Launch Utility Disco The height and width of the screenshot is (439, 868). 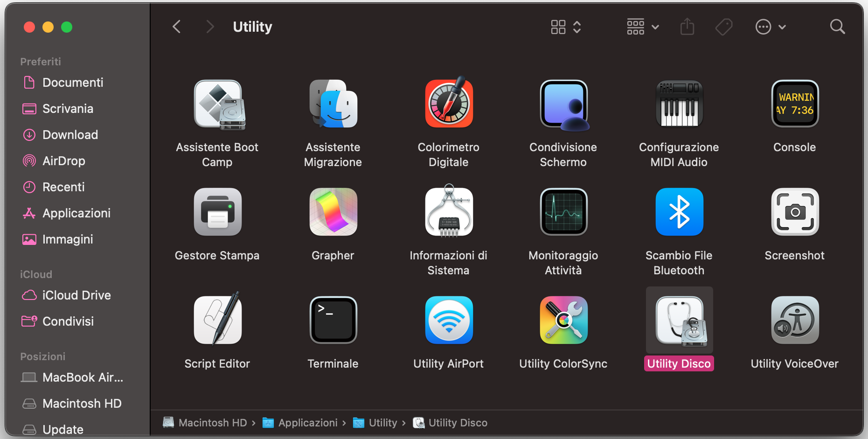pyautogui.click(x=679, y=320)
